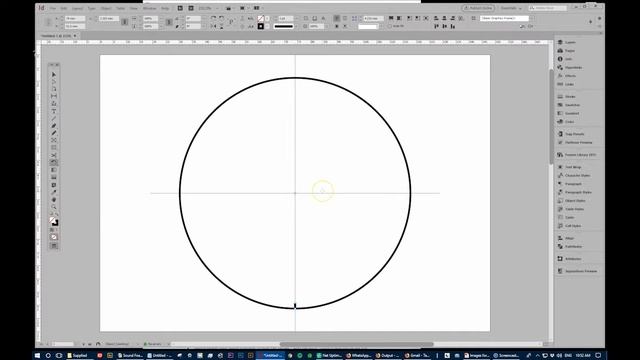Select the Pencil tool in the toolbox
The height and width of the screenshot is (360, 640).
53,133
